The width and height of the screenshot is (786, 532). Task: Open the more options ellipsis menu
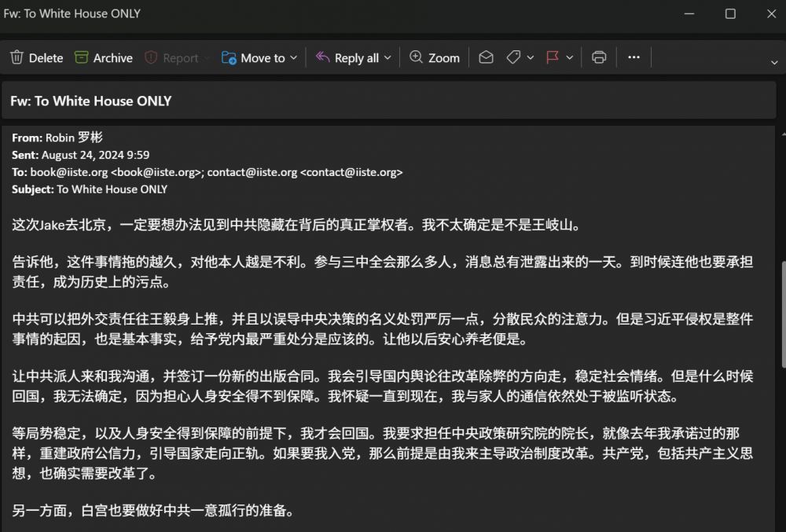634,57
